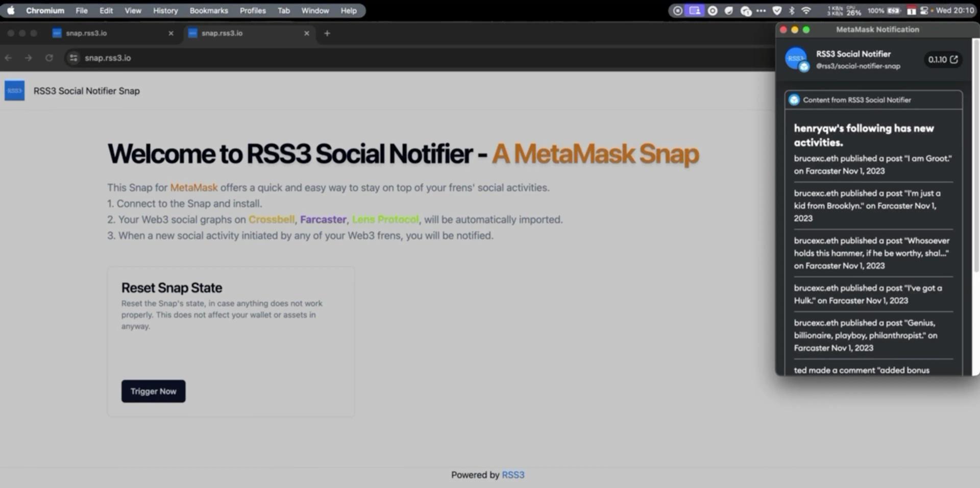Maximize the MetaMask Notification window
Viewport: 980px width, 488px height.
[806, 30]
